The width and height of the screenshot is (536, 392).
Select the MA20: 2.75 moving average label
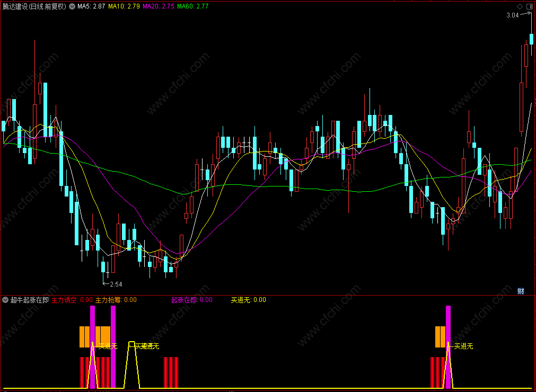coord(159,6)
